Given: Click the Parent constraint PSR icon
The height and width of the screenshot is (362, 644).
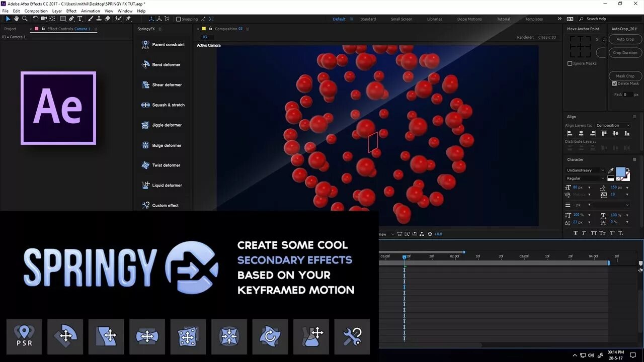Looking at the screenshot, I should (x=145, y=45).
